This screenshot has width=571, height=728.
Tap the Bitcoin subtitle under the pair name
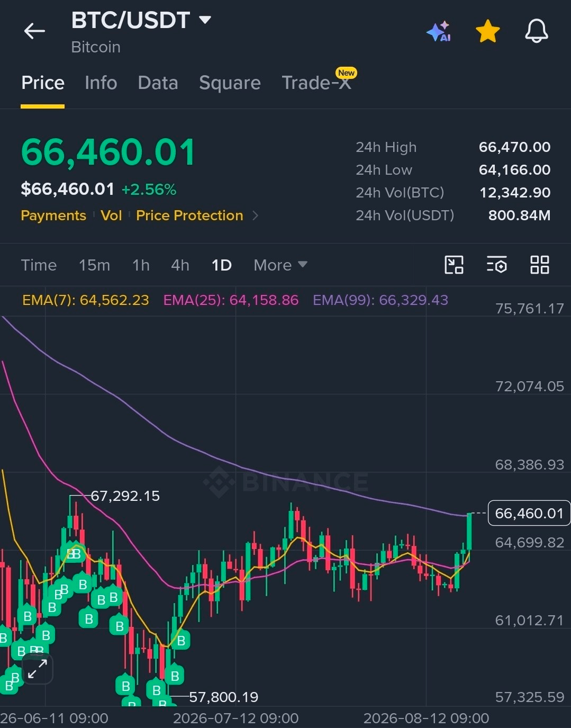(96, 47)
